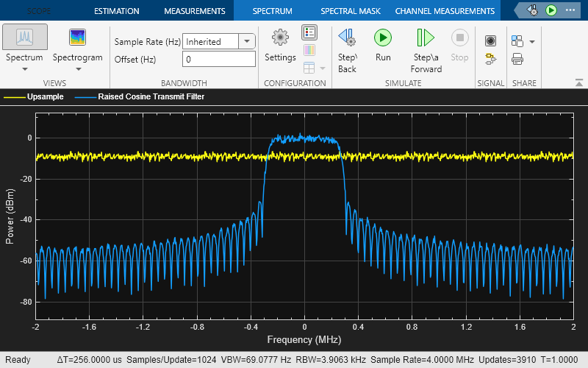
Task: Toggle the color bar display button
Action: point(309,50)
